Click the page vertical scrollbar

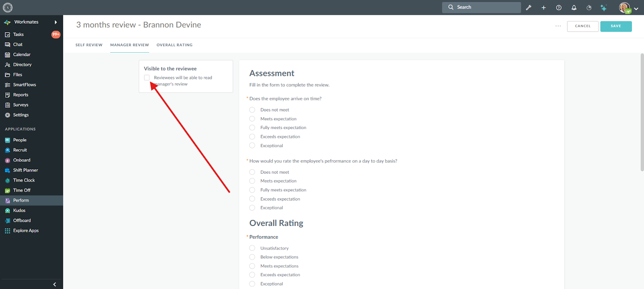(642, 113)
